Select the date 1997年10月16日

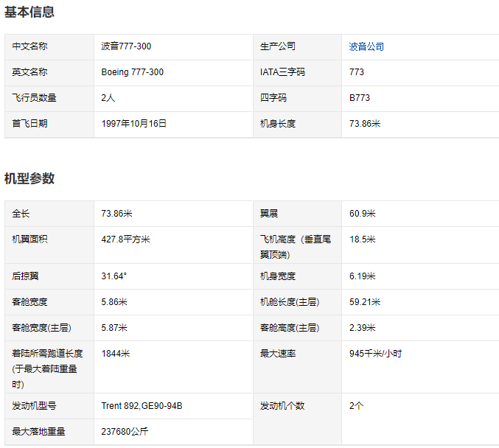[x=134, y=124]
